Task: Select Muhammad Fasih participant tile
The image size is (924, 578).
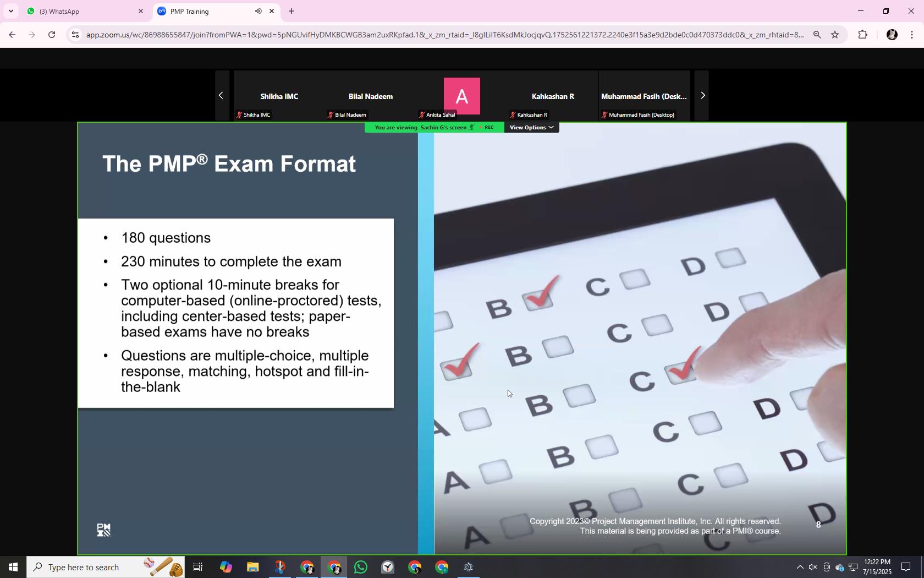Action: (644, 96)
